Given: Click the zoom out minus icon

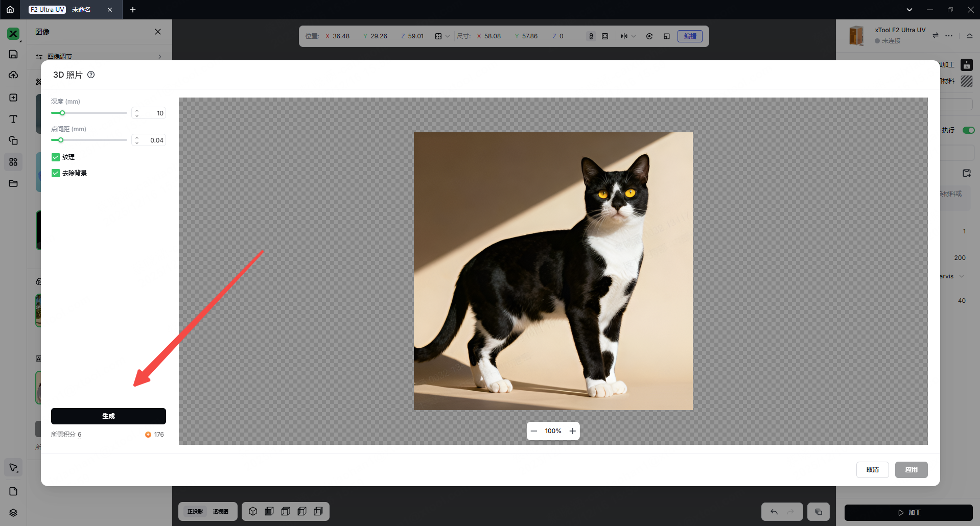Looking at the screenshot, I should 534,431.
